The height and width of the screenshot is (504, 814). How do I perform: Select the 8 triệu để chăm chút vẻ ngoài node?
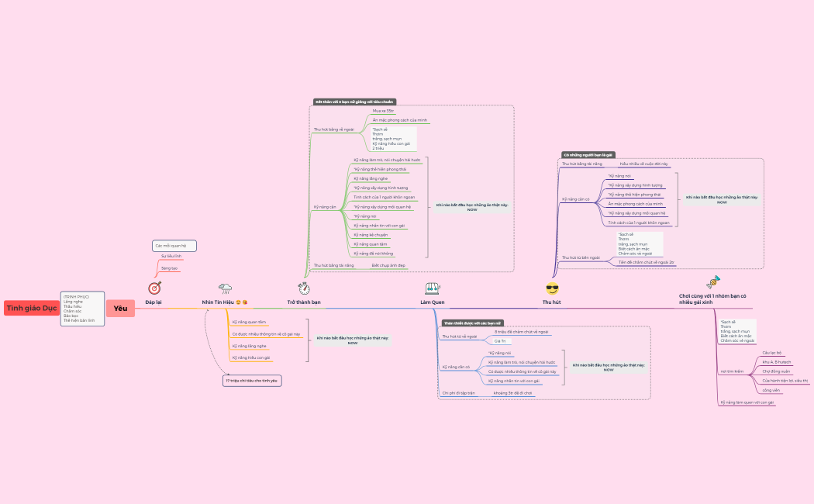pyautogui.click(x=521, y=332)
